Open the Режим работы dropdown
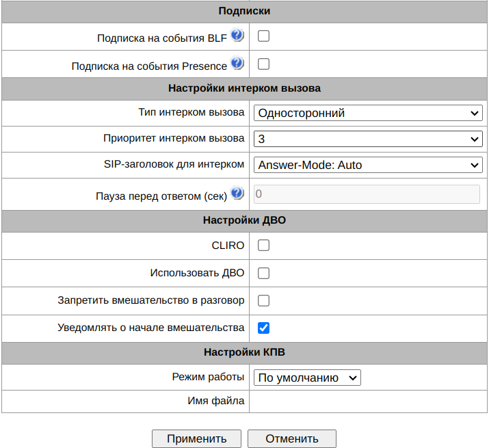Image resolution: width=489 pixels, height=448 pixels. pyautogui.click(x=306, y=378)
